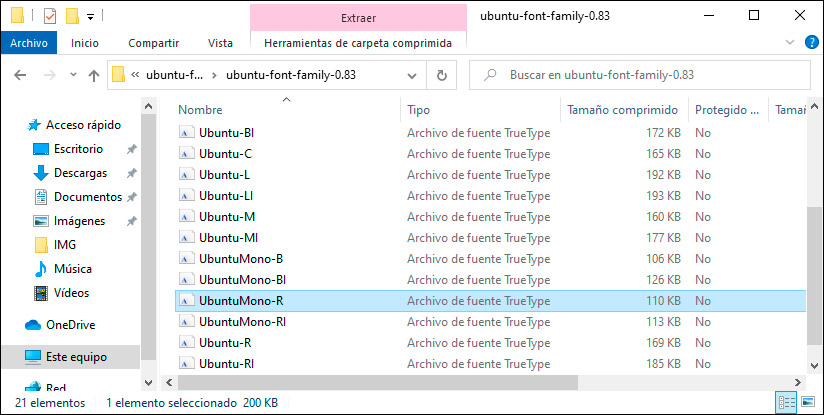Select the Ubuntu-C file name
The width and height of the screenshot is (824, 415).
point(225,154)
